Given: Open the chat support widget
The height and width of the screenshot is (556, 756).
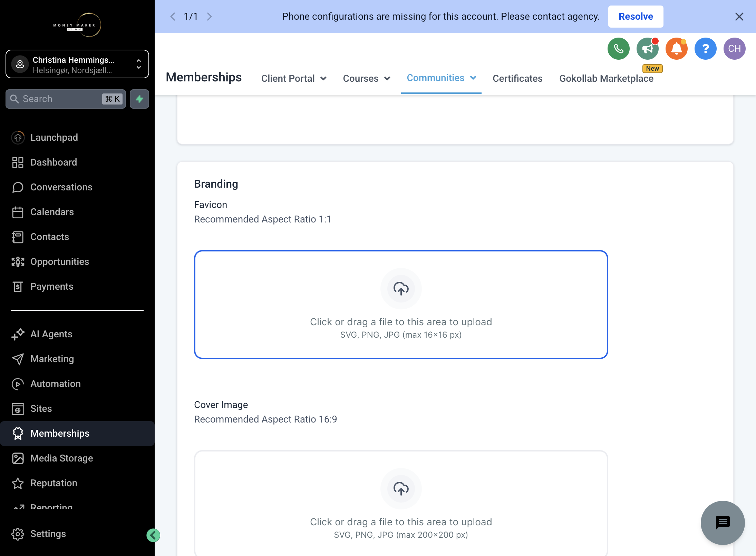Looking at the screenshot, I should click(x=723, y=523).
